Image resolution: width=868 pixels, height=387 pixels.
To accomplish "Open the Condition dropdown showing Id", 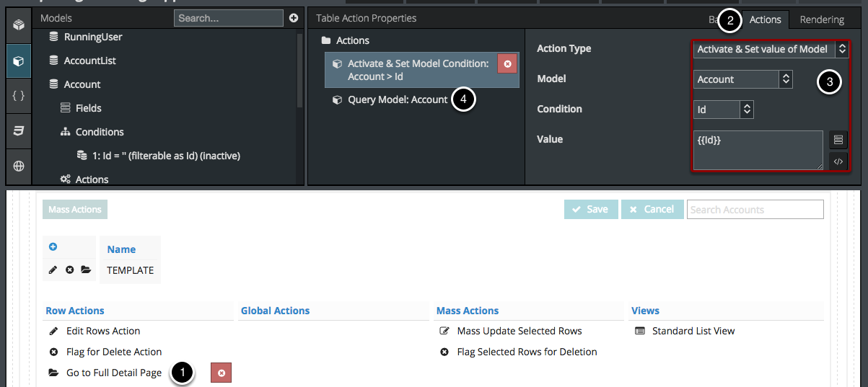I will click(x=724, y=110).
